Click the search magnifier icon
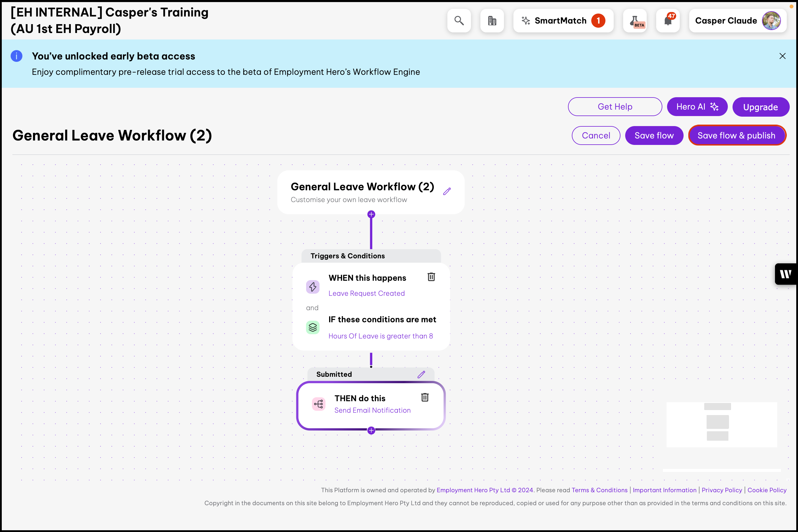 point(459,21)
